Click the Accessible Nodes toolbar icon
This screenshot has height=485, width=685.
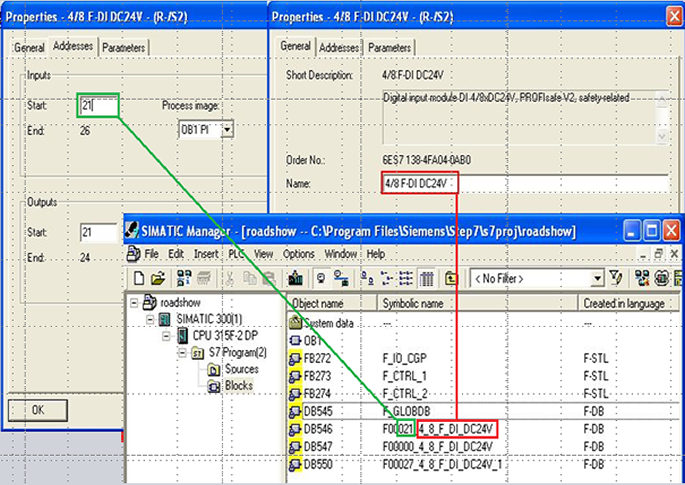point(184,278)
